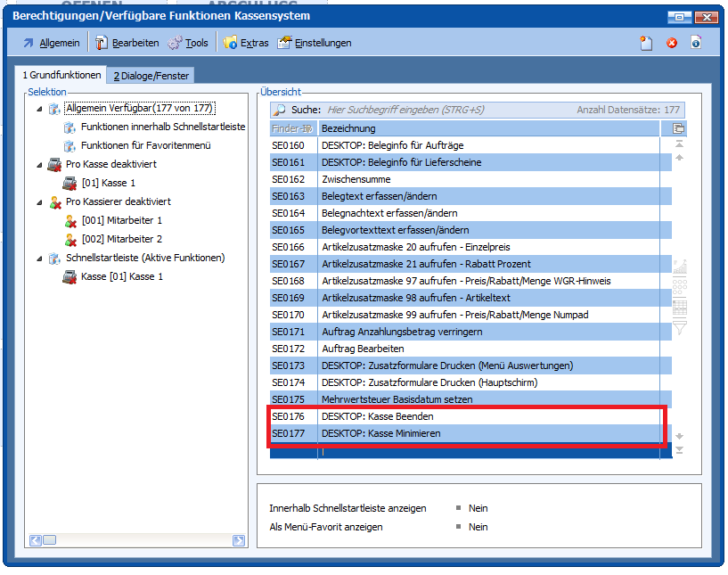Collapse the 'Pro Kassierer deaktiviert' node
The image size is (728, 575).
39,202
